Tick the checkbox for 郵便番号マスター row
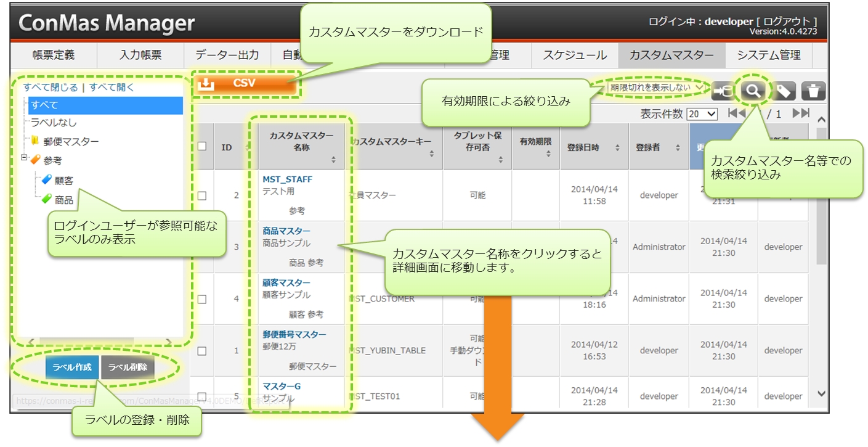 (x=202, y=351)
